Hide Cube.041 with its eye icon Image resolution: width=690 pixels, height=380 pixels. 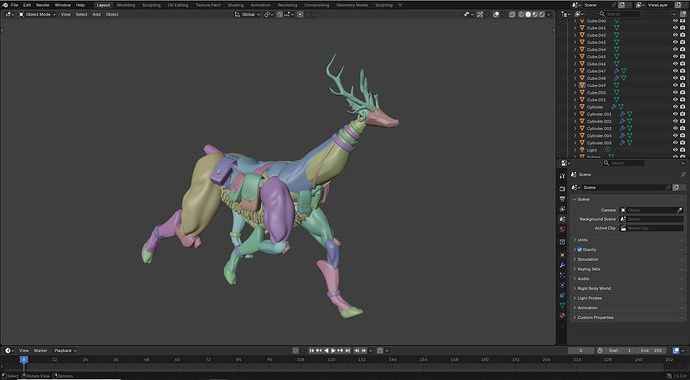(675, 28)
